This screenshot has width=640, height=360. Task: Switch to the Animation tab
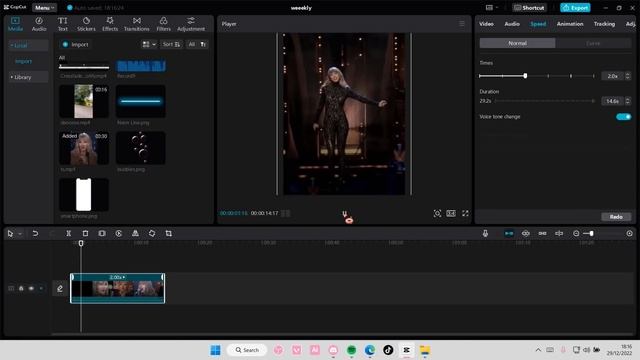pyautogui.click(x=570, y=24)
